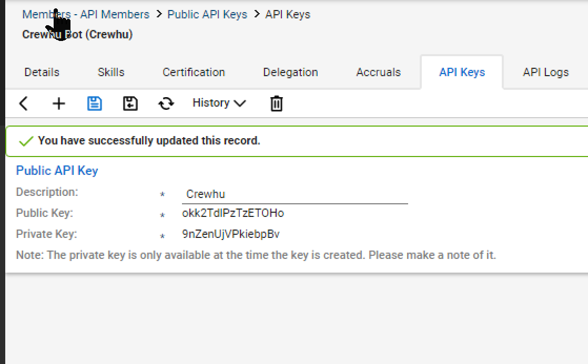The height and width of the screenshot is (364, 588).
Task: Open the API Logs tab
Action: click(x=546, y=72)
